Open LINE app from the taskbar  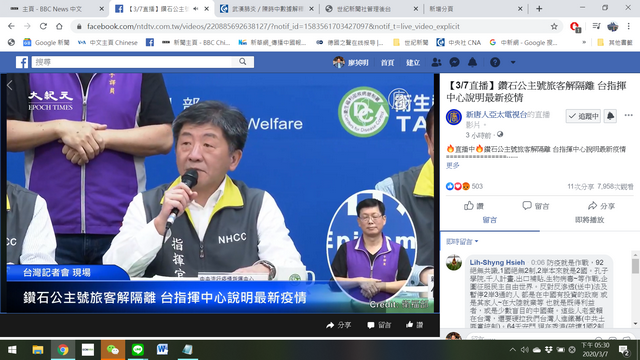(x=138, y=350)
